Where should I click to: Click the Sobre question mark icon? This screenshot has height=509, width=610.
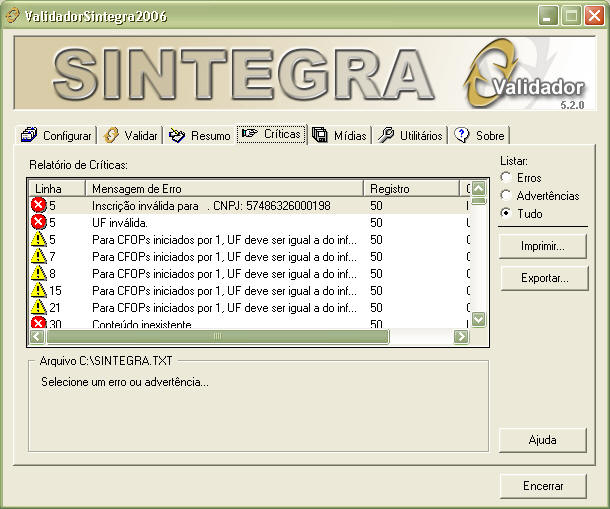(x=462, y=135)
